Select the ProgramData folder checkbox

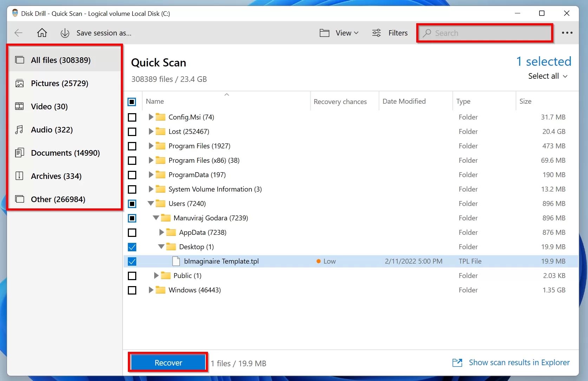tap(132, 175)
